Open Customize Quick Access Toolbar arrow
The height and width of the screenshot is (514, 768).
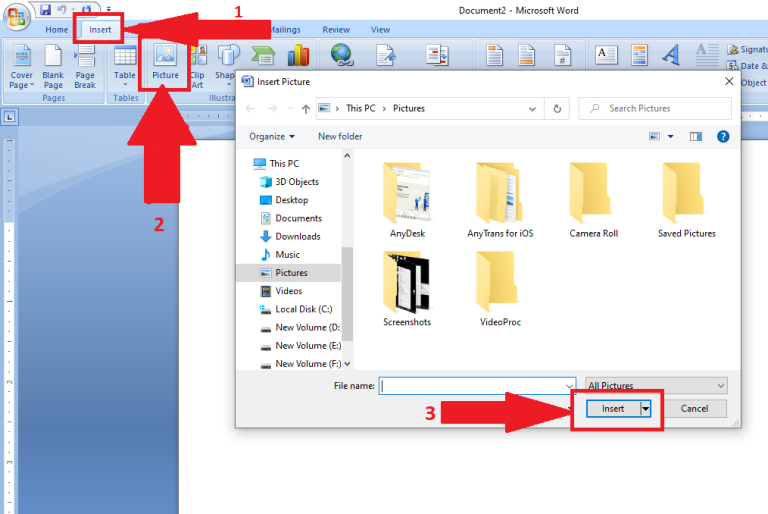point(108,9)
